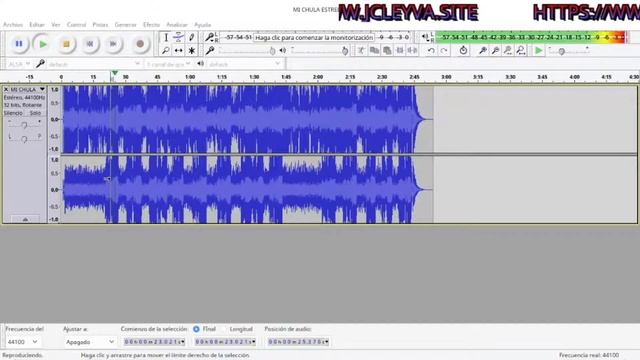Skip to end of the track

click(113, 44)
